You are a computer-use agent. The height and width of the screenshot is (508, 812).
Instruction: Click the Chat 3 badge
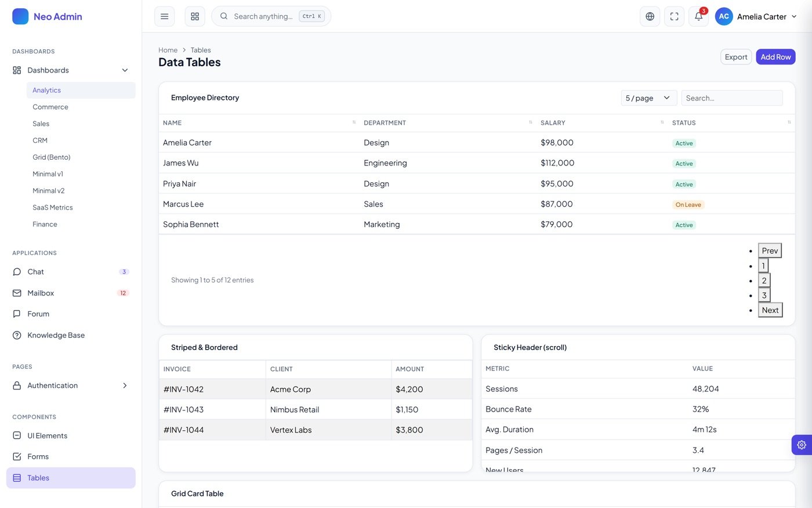pyautogui.click(x=124, y=272)
